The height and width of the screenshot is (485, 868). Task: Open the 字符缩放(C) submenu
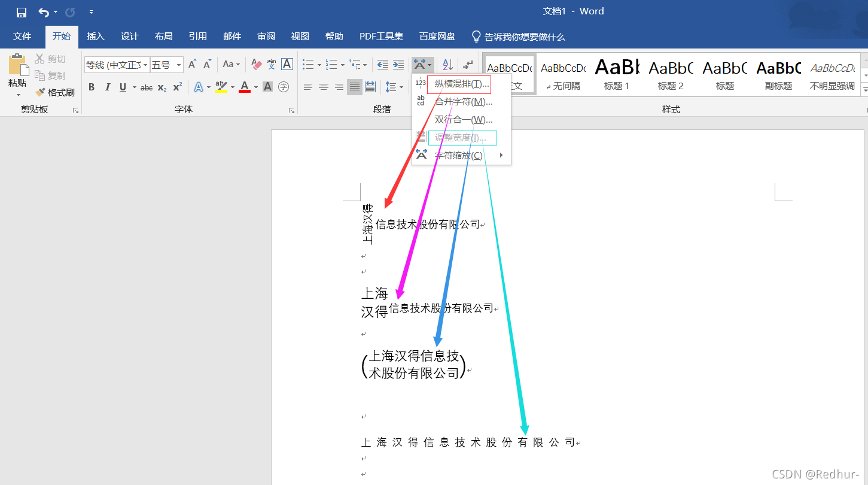(462, 156)
